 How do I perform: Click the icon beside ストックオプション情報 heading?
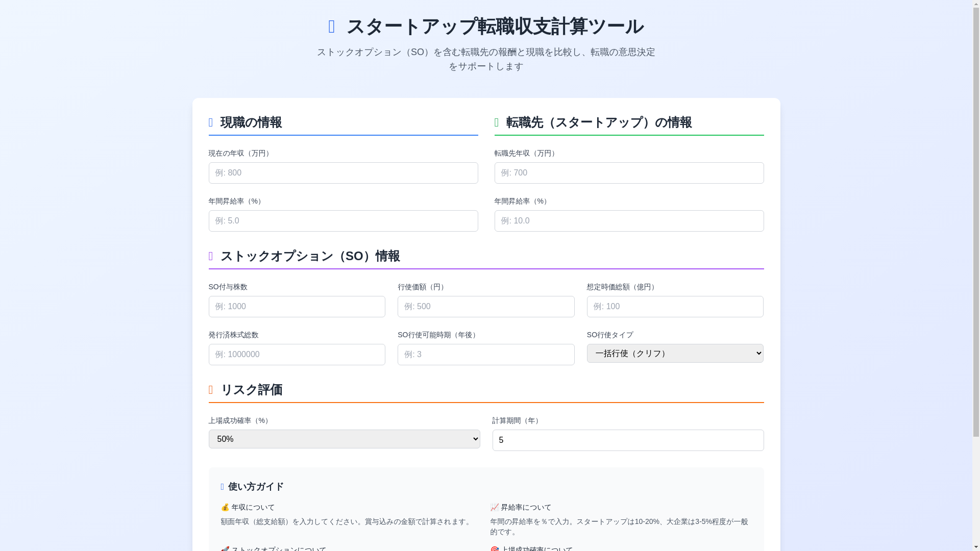tap(211, 256)
